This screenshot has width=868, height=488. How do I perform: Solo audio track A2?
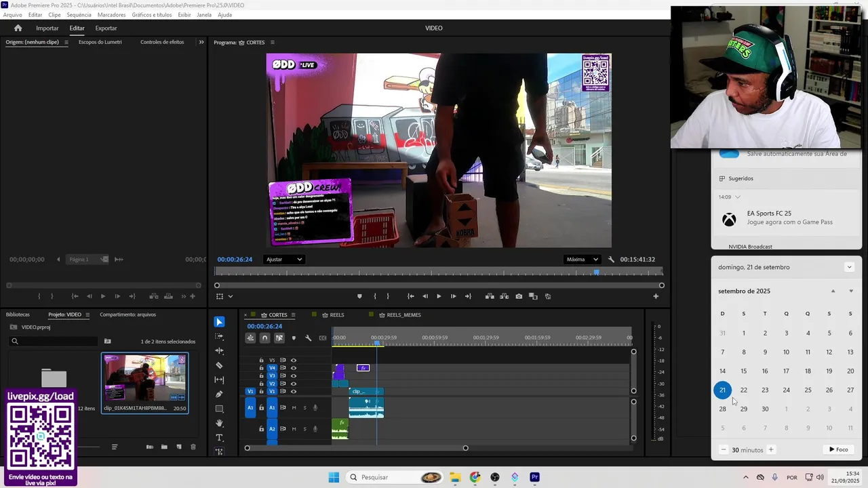[x=304, y=428]
